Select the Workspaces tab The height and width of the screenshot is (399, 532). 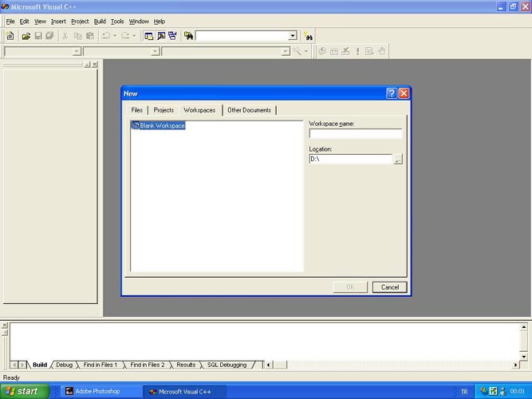pyautogui.click(x=199, y=110)
